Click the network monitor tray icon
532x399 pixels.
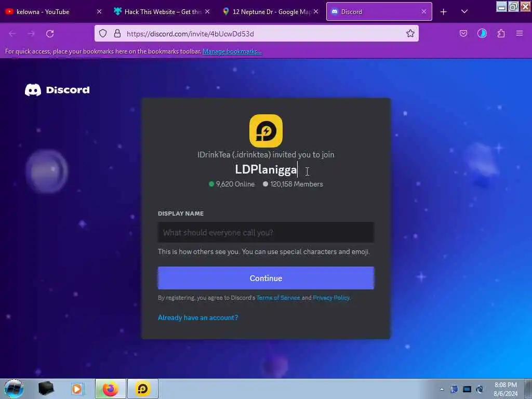tap(467, 389)
